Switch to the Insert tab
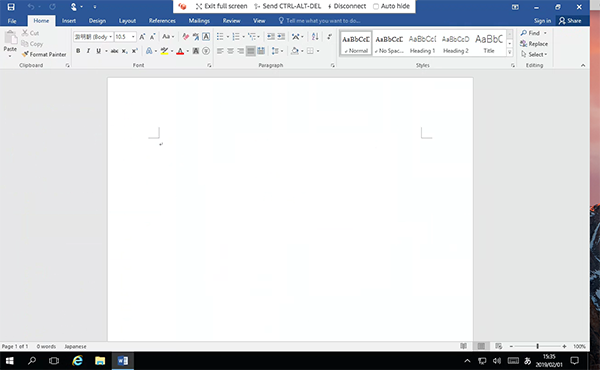 click(69, 21)
